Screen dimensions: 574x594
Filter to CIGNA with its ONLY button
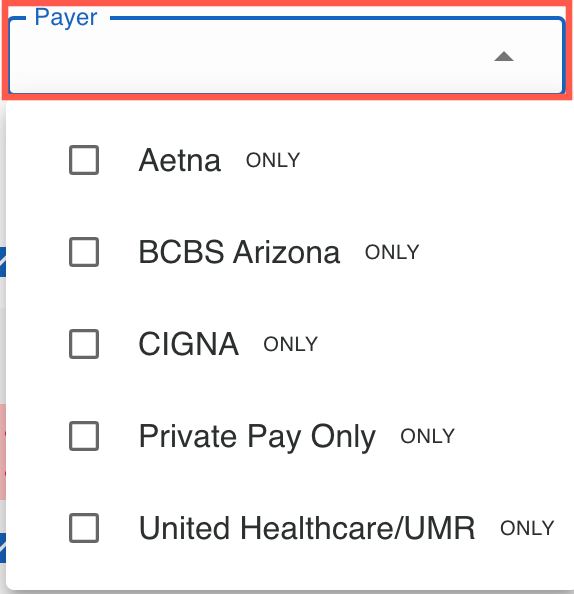291,344
